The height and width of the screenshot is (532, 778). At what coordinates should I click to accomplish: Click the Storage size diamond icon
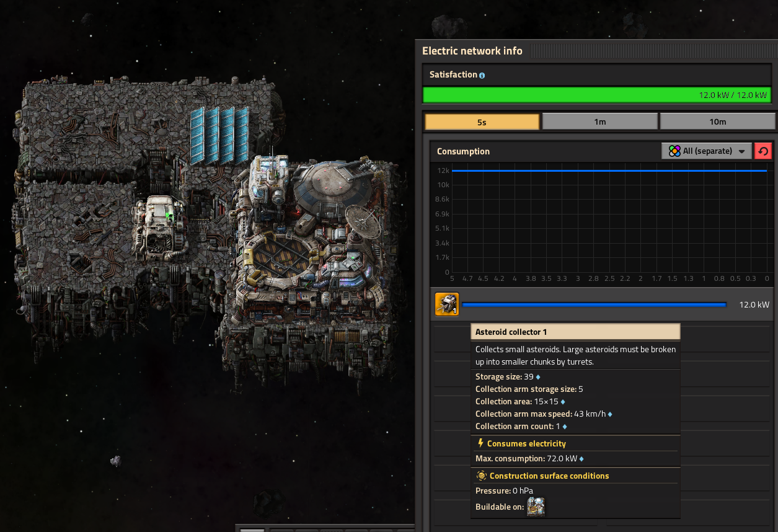(537, 377)
